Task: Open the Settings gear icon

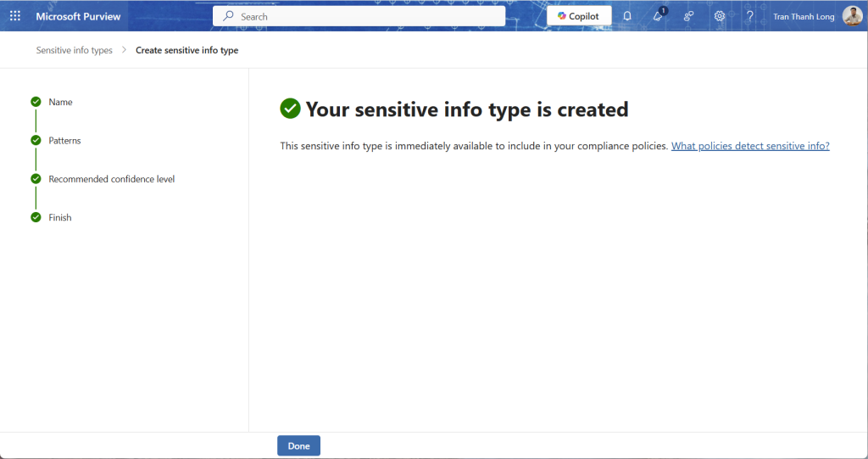Action: [x=719, y=16]
